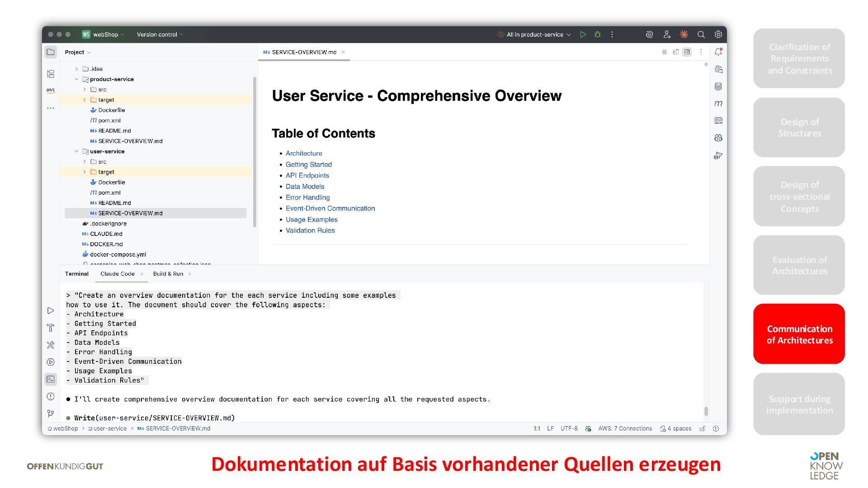Run the All in product-service configuration

click(x=583, y=34)
